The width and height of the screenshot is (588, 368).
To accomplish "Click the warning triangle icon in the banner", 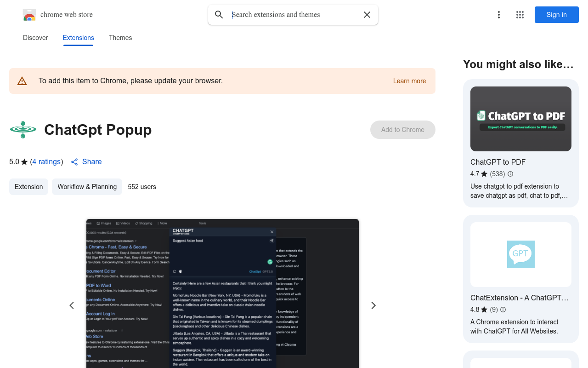I will (x=22, y=81).
